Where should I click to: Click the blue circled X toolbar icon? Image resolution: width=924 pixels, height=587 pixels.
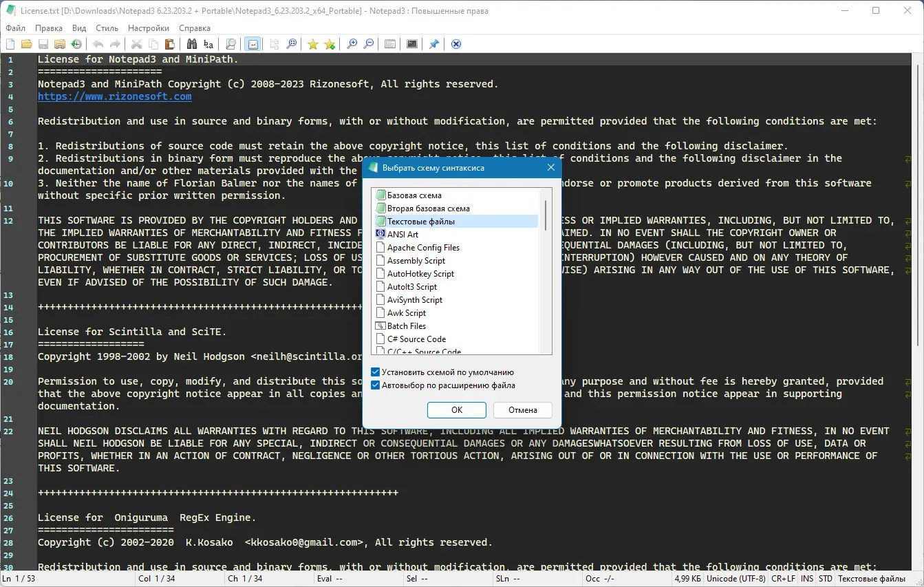pyautogui.click(x=455, y=44)
